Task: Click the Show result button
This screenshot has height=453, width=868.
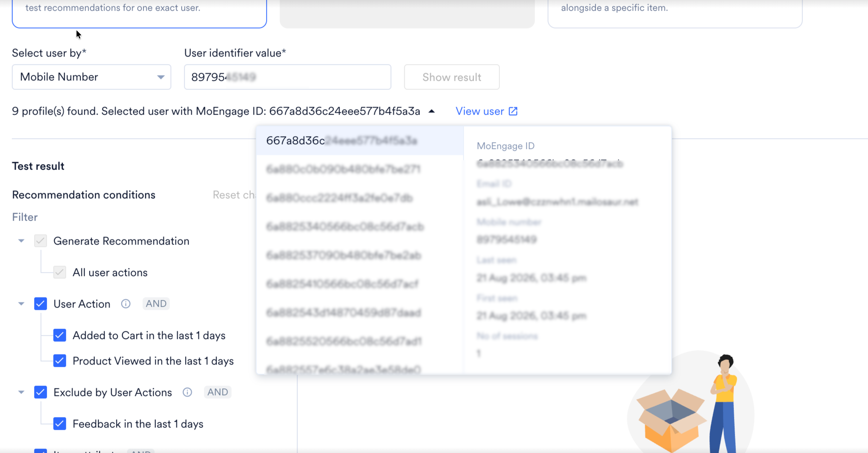Action: [452, 77]
